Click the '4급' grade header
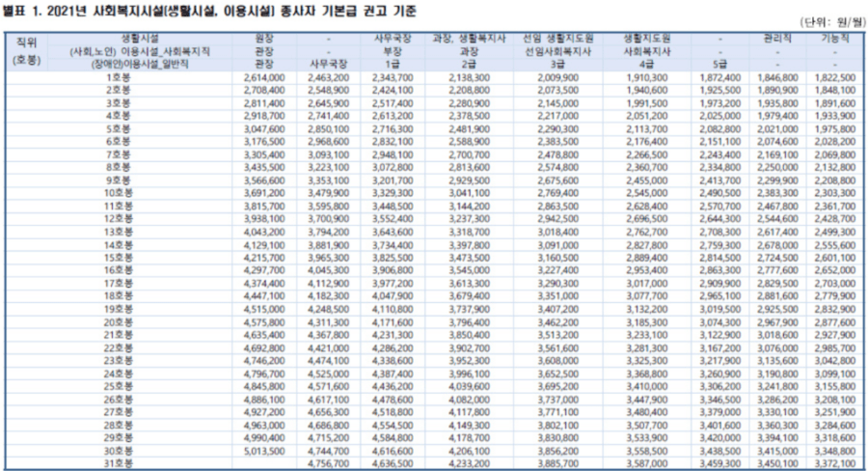The width and height of the screenshot is (868, 471). (646, 65)
